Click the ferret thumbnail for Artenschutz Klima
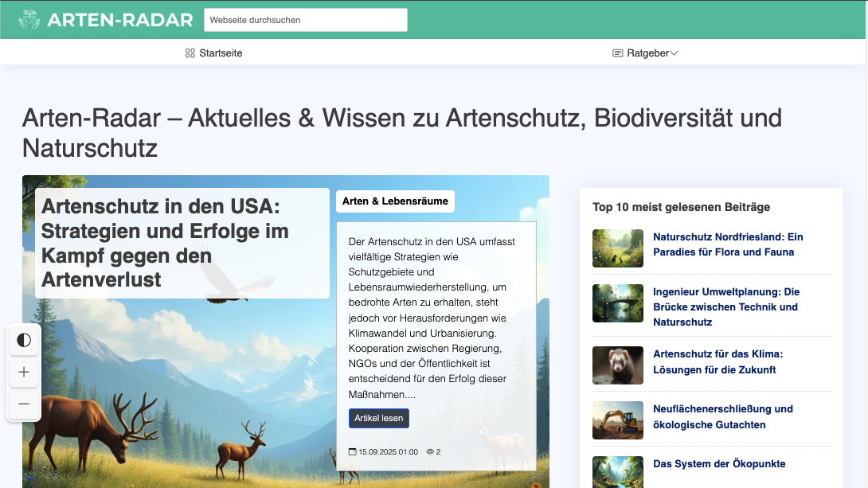 click(x=617, y=365)
